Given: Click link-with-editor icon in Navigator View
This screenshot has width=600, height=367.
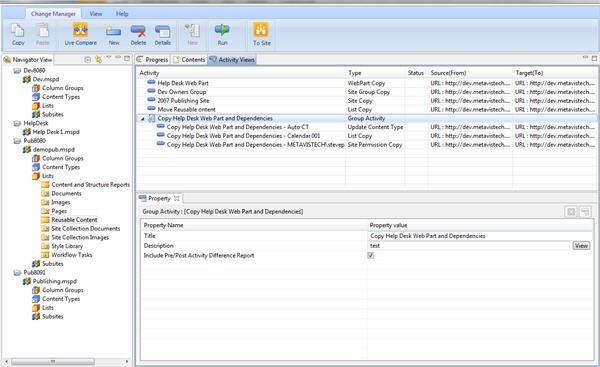Looking at the screenshot, I should click(99, 59).
